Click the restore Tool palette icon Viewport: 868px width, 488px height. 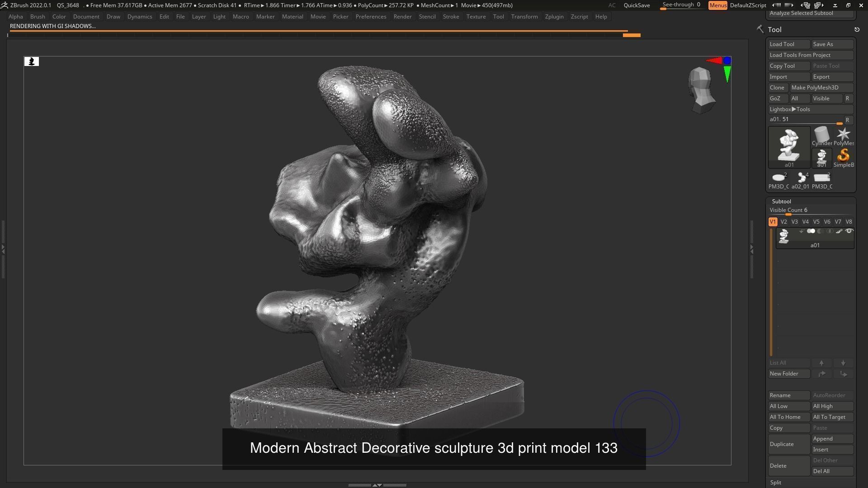[857, 29]
